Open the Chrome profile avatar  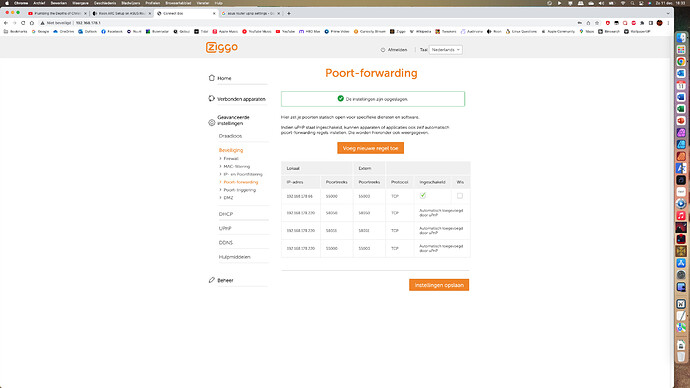(659, 23)
